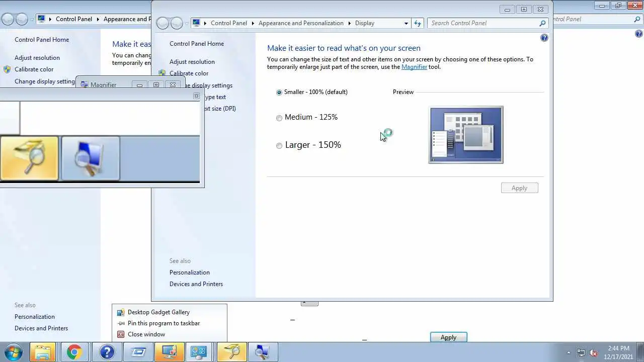Switch to the highlighted Magnifier taskbar icon
The image size is (644, 362).
tap(231, 352)
